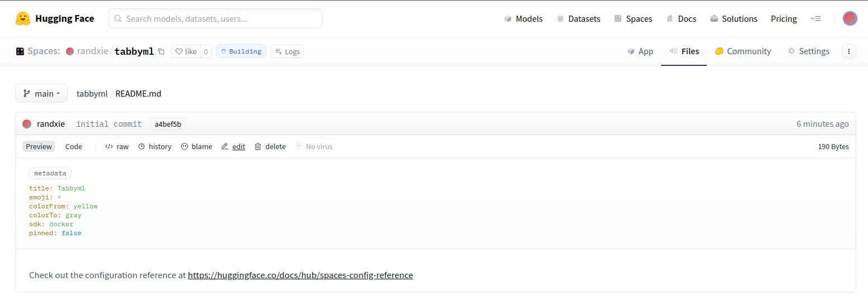Open the Spaces page
This screenshot has height=305, width=868.
[633, 18]
